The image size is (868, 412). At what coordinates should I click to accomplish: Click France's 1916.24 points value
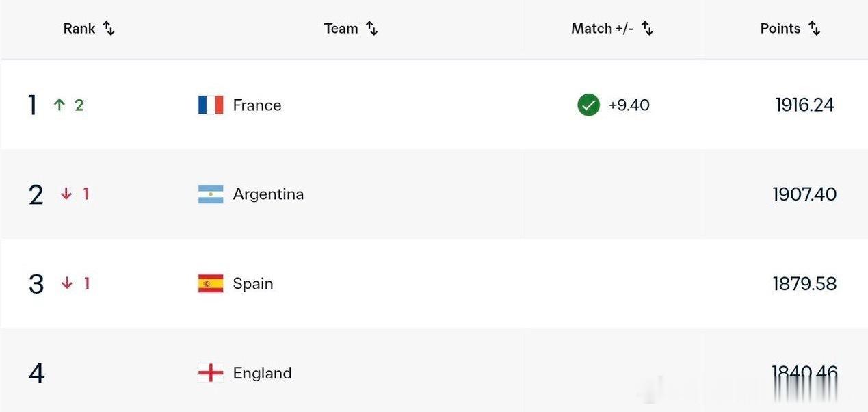click(x=805, y=105)
